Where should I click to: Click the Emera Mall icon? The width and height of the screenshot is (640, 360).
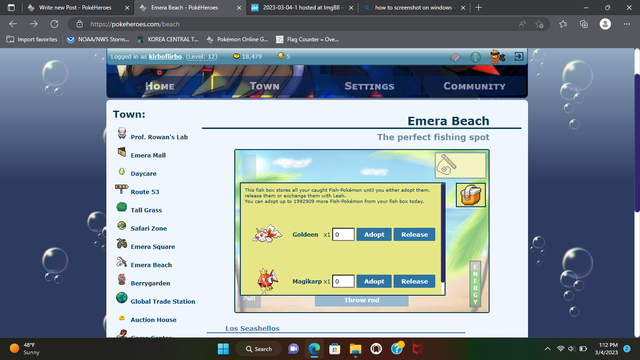tap(122, 152)
